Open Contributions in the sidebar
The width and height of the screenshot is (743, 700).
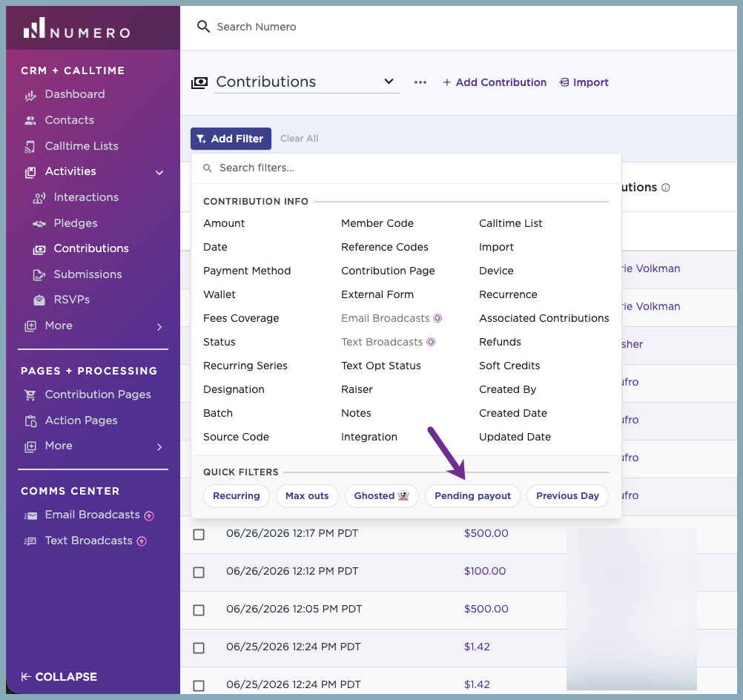tap(91, 248)
